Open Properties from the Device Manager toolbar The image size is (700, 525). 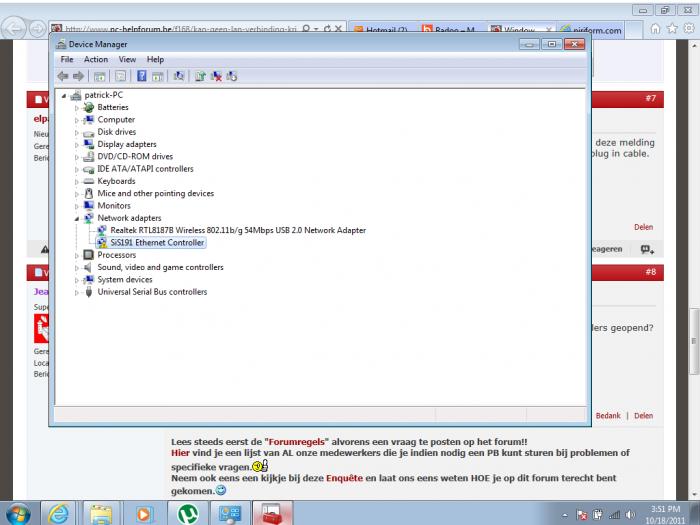click(120, 76)
